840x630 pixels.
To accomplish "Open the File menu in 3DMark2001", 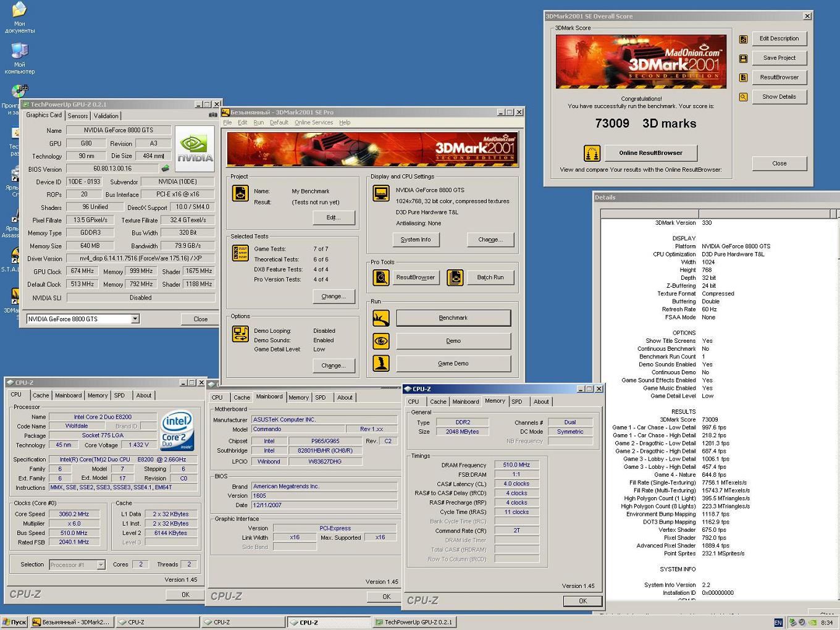I will [x=227, y=123].
